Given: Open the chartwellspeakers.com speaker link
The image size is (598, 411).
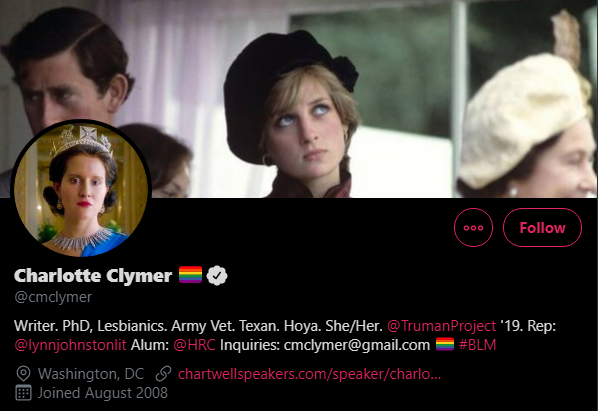Looking at the screenshot, I should tap(309, 374).
